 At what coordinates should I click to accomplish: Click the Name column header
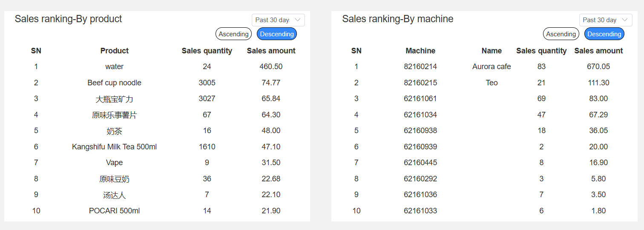(492, 51)
